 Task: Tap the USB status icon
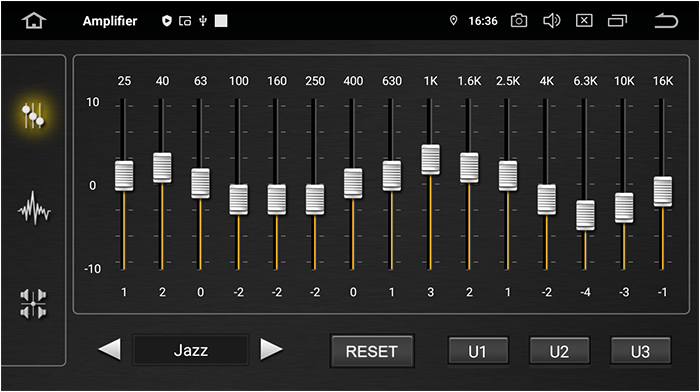(203, 21)
